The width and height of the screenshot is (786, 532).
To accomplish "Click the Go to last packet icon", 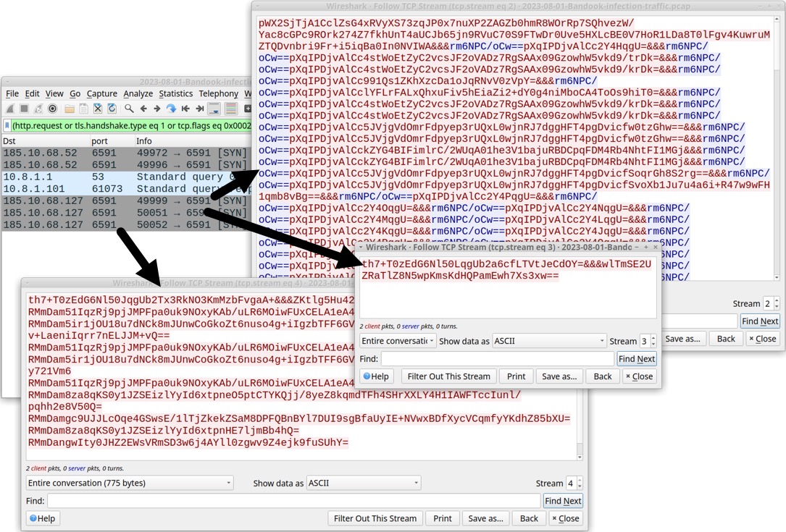I will [199, 108].
